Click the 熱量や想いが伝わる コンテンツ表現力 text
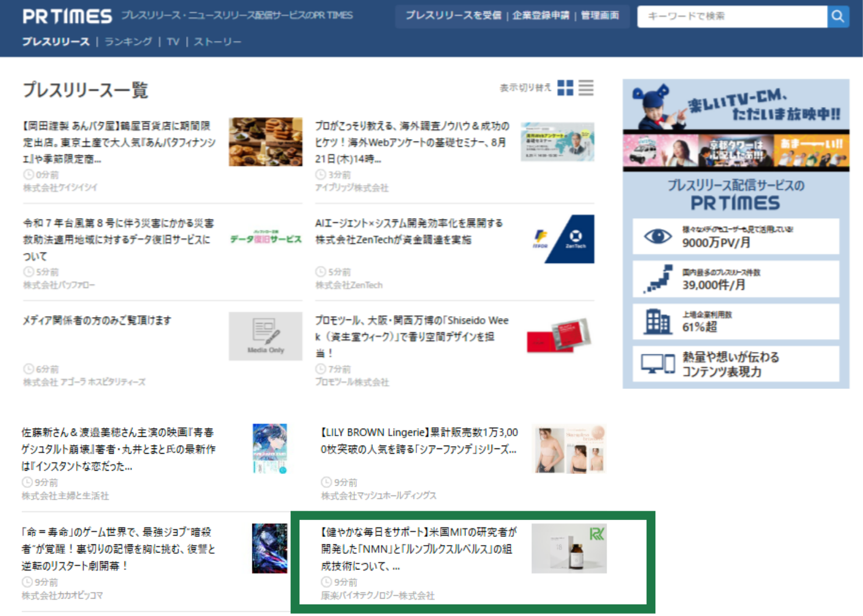The width and height of the screenshot is (863, 616). (730, 364)
